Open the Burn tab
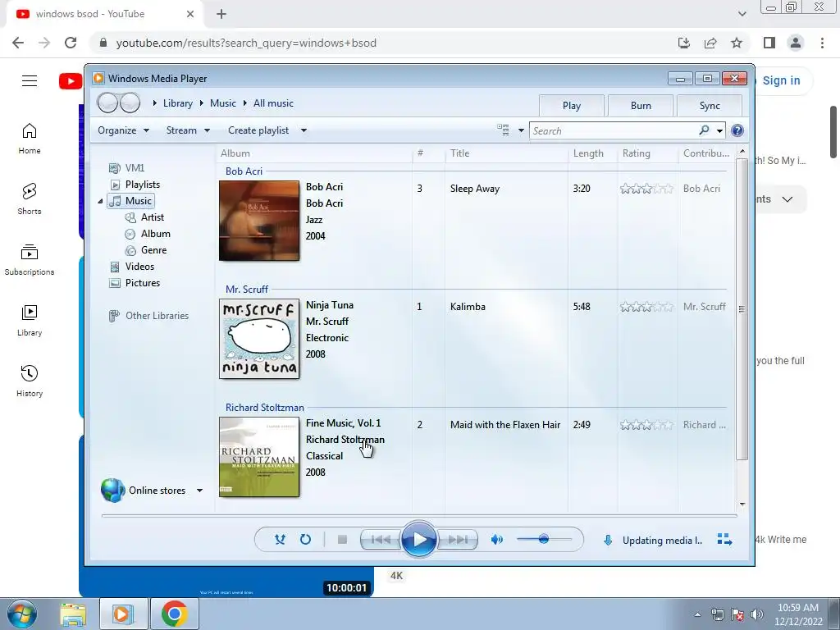This screenshot has height=630, width=840. pos(641,106)
